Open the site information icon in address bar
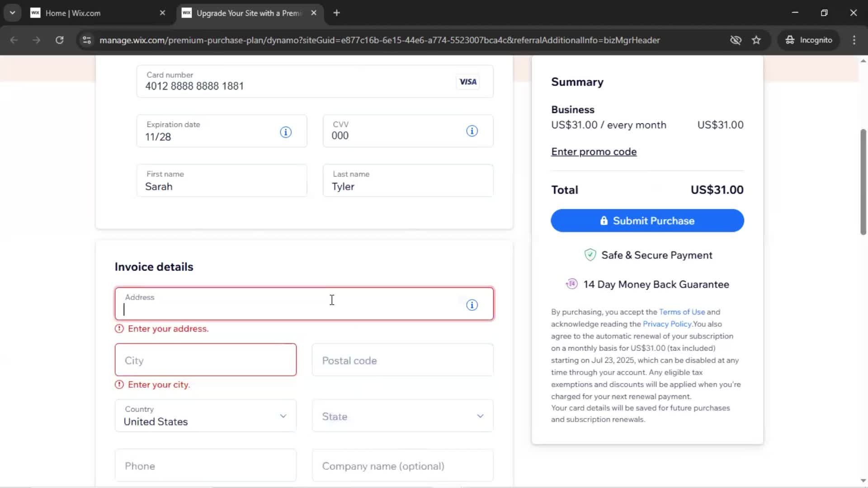Screen dimensions: 868x488 coord(87,40)
